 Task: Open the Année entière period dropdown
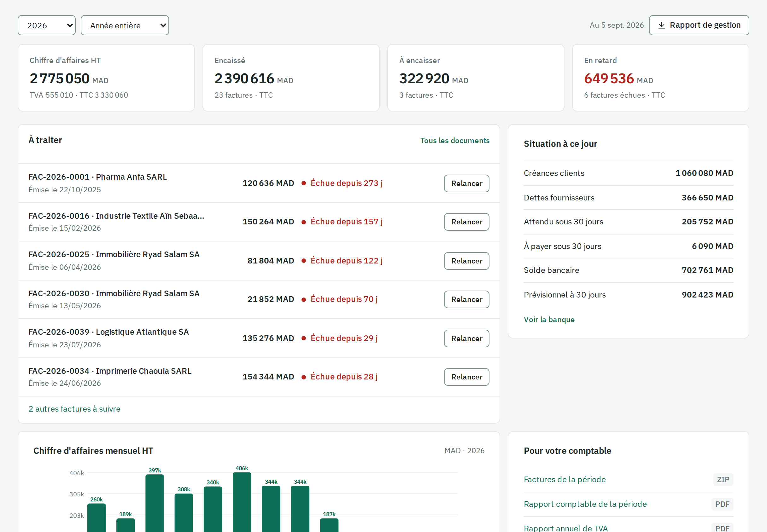125,25
